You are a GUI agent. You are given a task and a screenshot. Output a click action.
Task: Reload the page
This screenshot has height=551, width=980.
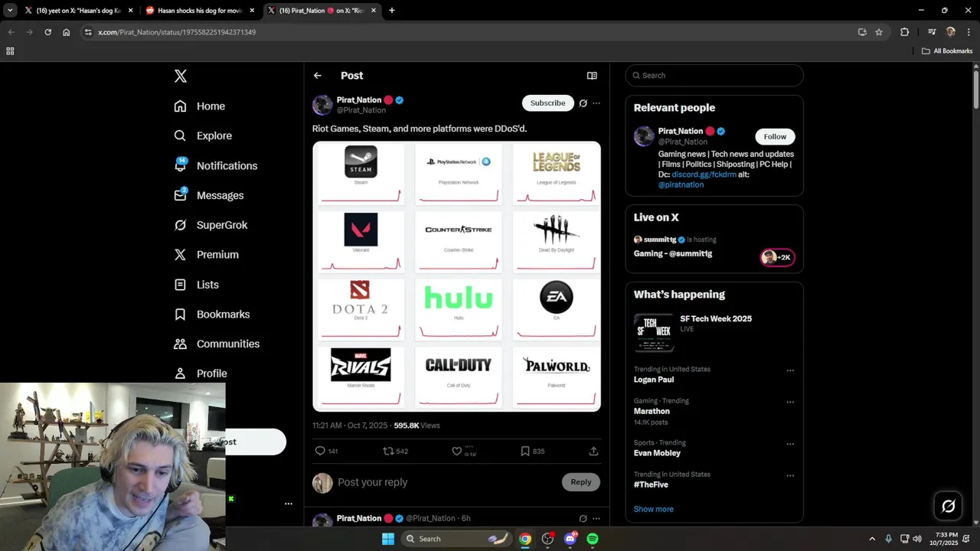(47, 32)
